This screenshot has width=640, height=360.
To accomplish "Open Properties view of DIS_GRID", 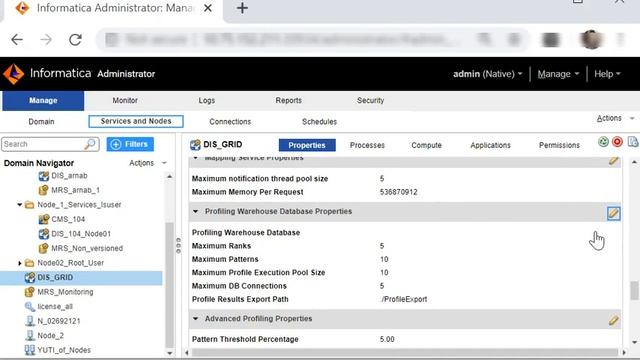I will (x=307, y=145).
